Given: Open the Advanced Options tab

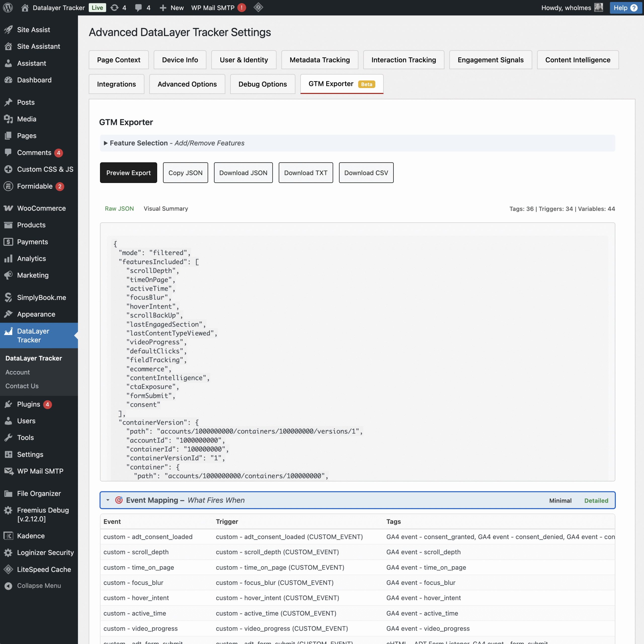Looking at the screenshot, I should (x=187, y=84).
